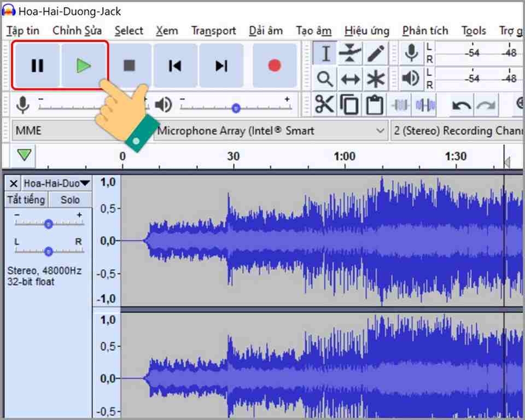Select the Time Shift tool
525x420 pixels.
pos(350,79)
